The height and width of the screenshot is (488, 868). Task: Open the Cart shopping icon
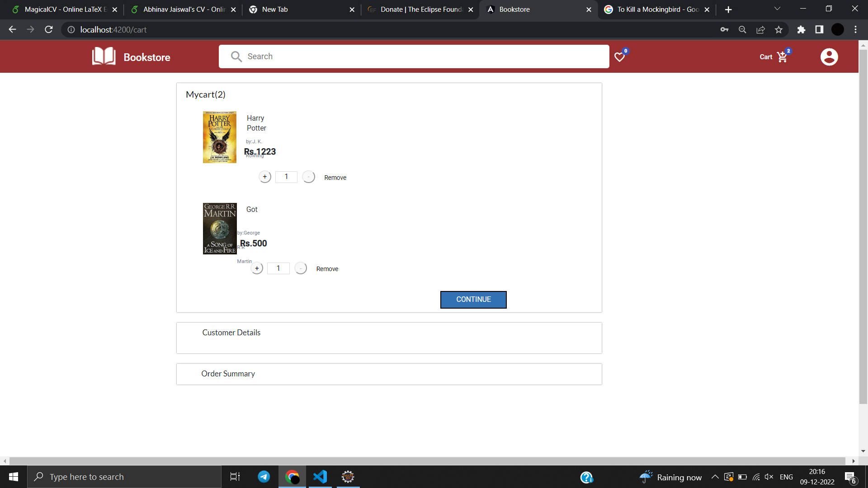[782, 57]
